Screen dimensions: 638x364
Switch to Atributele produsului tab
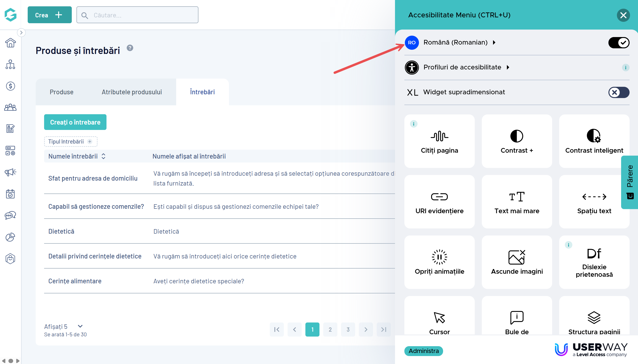pyautogui.click(x=132, y=92)
